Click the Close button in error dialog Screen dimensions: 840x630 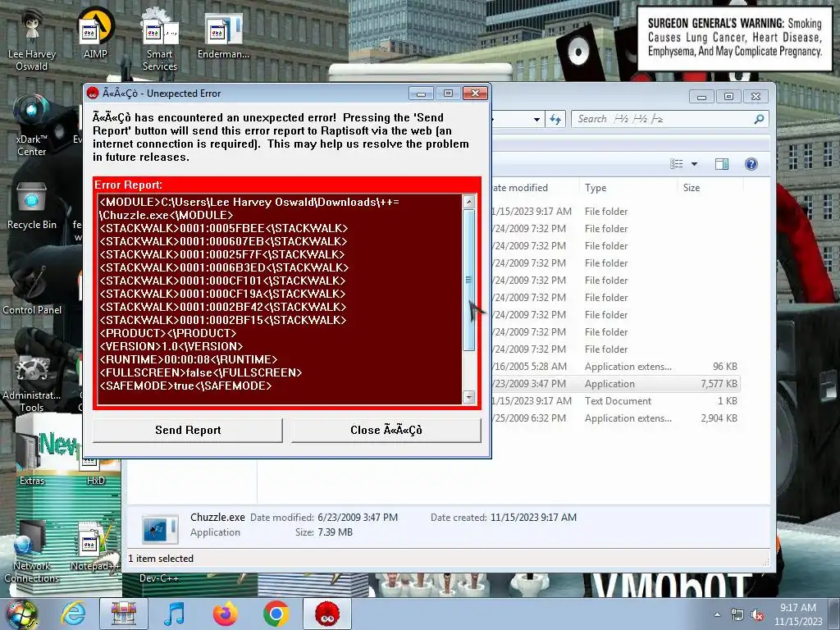point(386,430)
